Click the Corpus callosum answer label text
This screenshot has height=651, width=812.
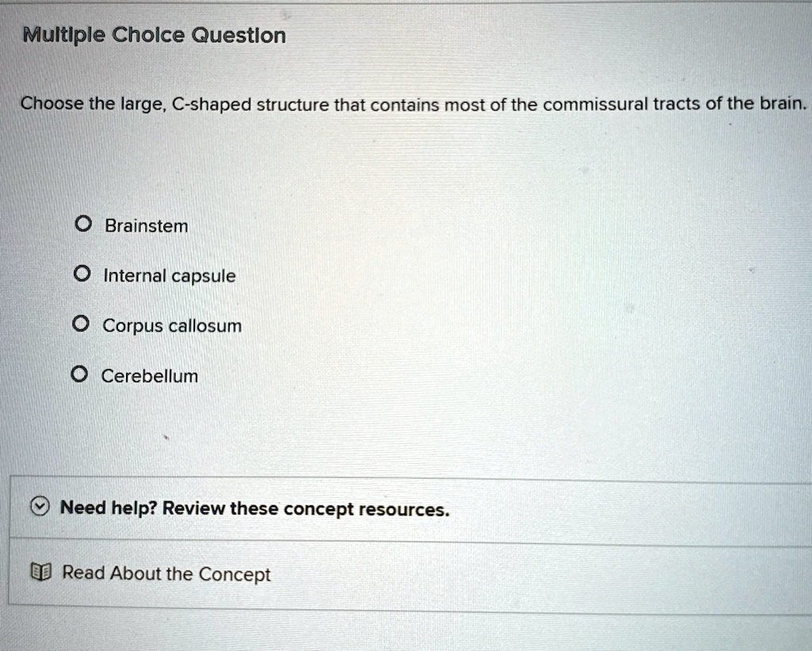[x=171, y=325]
